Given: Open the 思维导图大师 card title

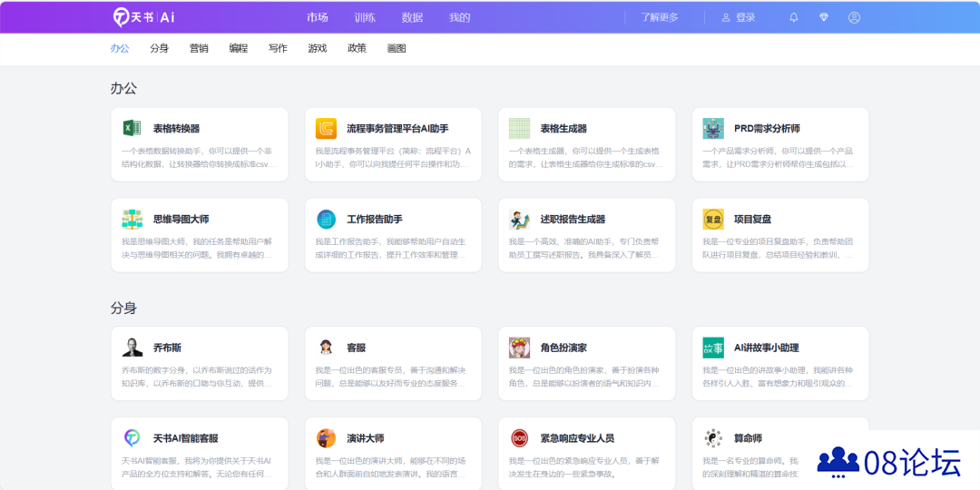Looking at the screenshot, I should pyautogui.click(x=181, y=220).
